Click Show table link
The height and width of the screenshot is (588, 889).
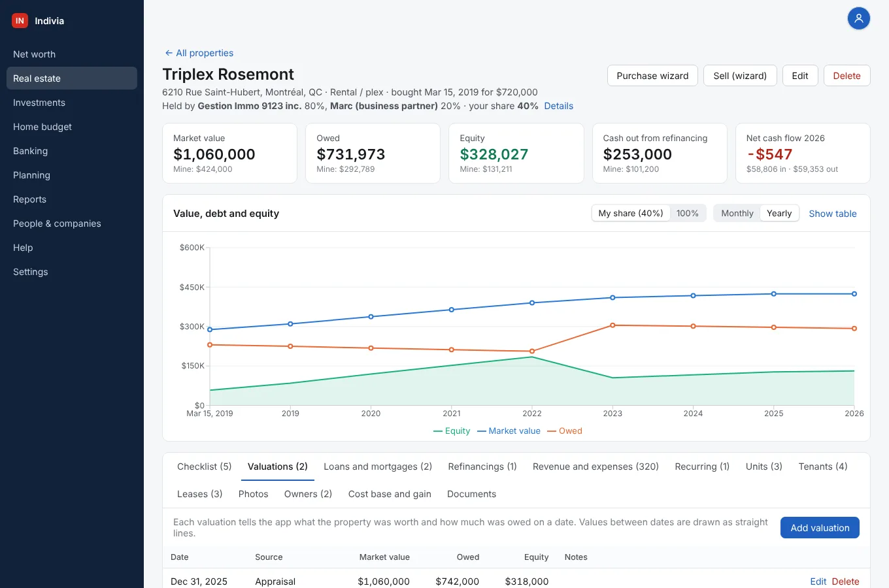[x=833, y=214]
